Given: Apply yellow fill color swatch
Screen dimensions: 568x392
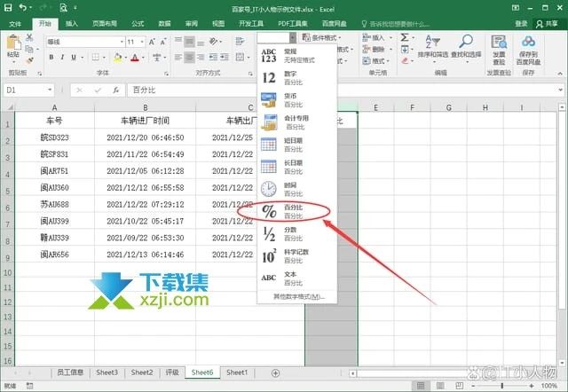Looking at the screenshot, I should (118, 57).
